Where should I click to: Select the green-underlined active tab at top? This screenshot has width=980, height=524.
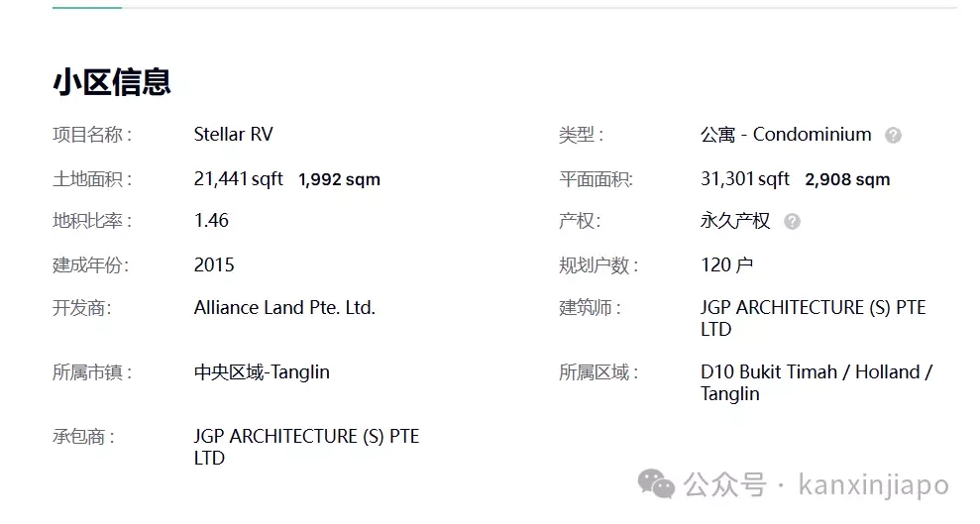tap(87, 8)
